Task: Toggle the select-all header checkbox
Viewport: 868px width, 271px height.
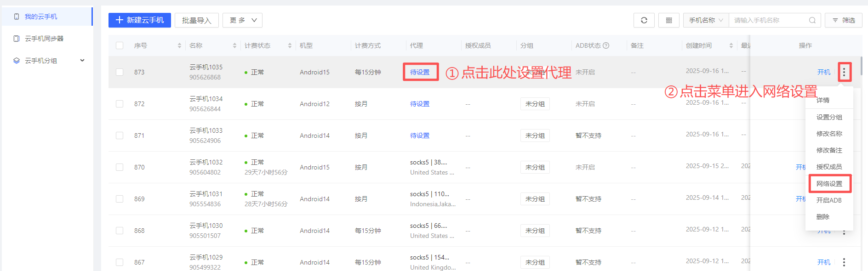Action: [120, 45]
